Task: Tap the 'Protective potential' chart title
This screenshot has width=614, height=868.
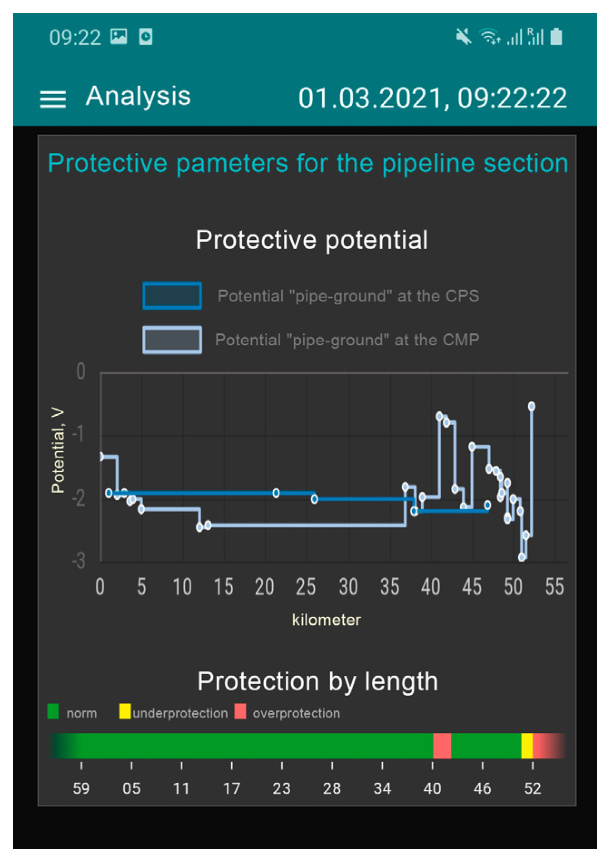Action: click(312, 239)
